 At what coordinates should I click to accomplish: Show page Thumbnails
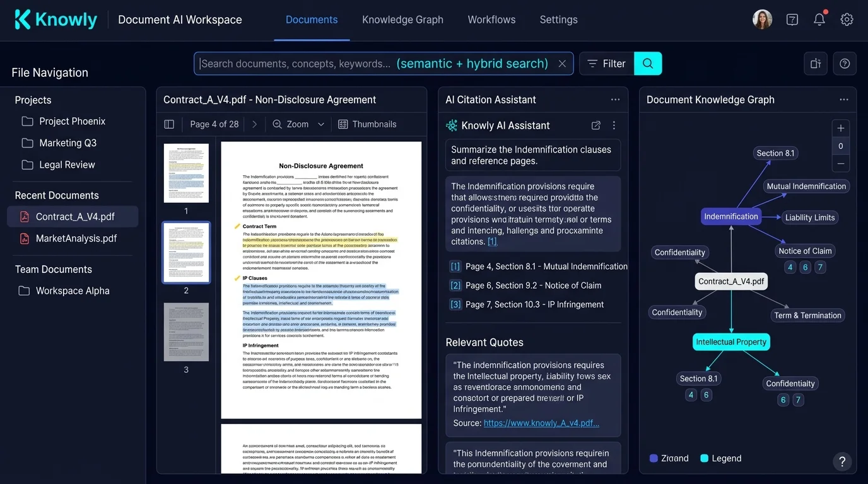(367, 124)
